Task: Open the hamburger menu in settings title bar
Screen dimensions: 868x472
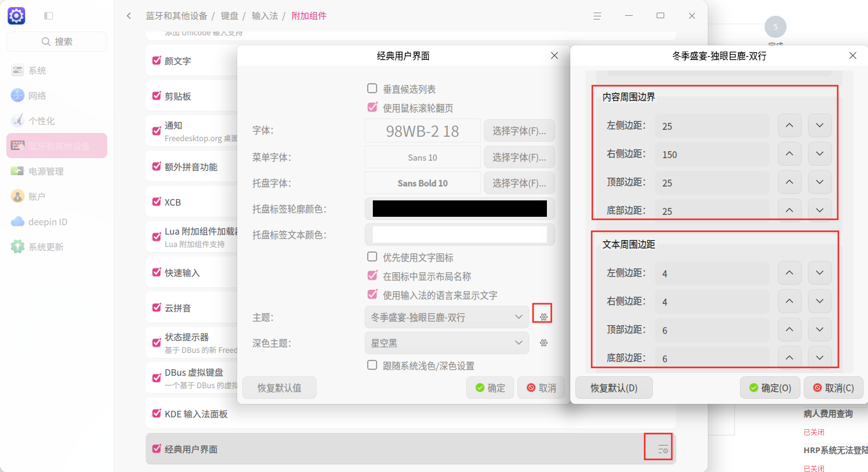Action: coord(597,16)
